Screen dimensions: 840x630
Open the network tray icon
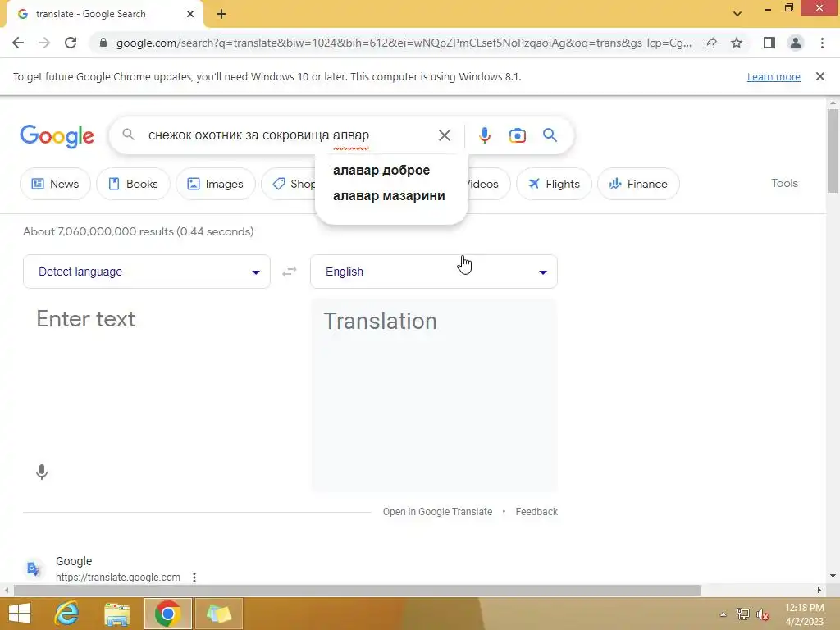(743, 614)
